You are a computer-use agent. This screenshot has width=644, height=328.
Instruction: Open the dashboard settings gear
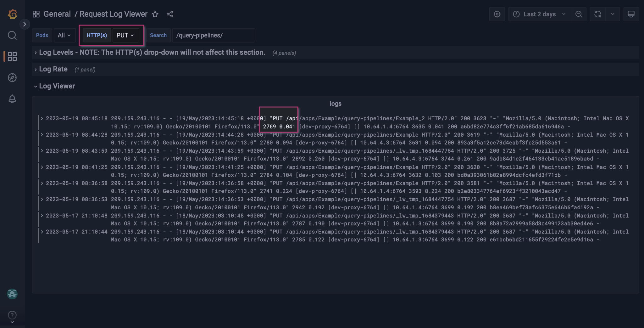(497, 14)
